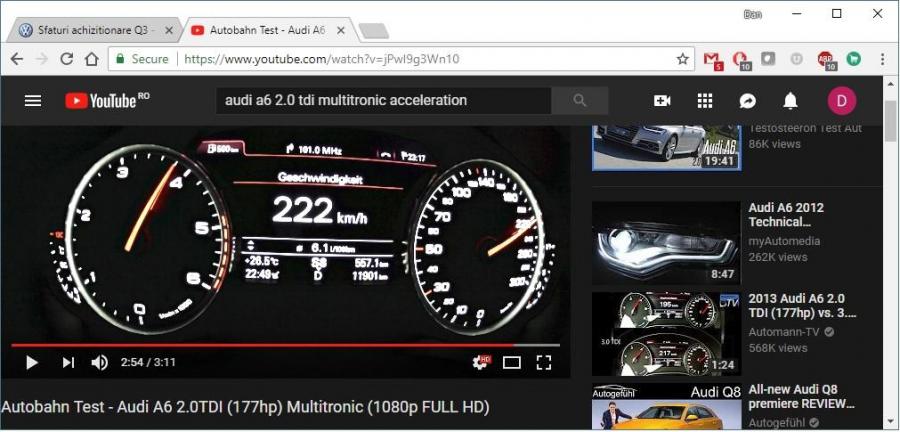
Task: Open the share/messages icon in header
Action: point(747,100)
